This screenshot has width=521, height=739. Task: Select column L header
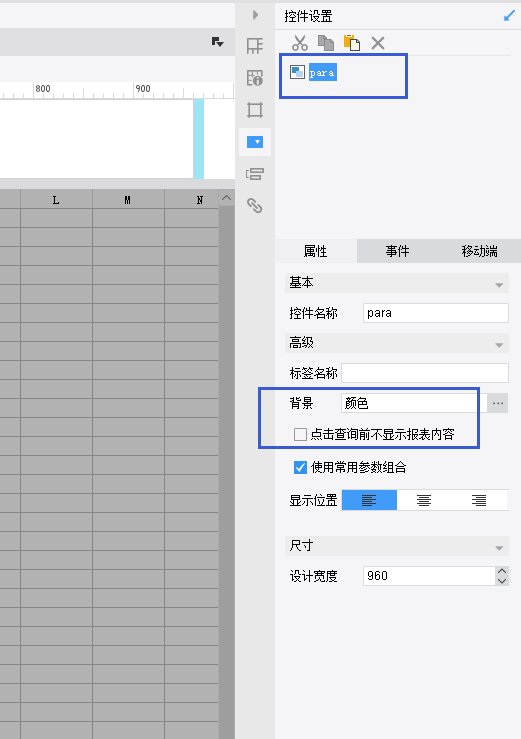coord(56,200)
